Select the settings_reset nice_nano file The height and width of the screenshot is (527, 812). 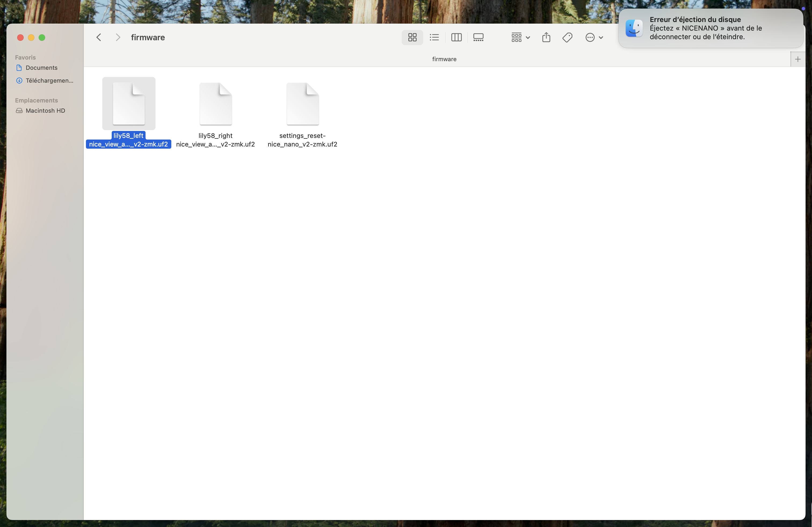(x=302, y=104)
